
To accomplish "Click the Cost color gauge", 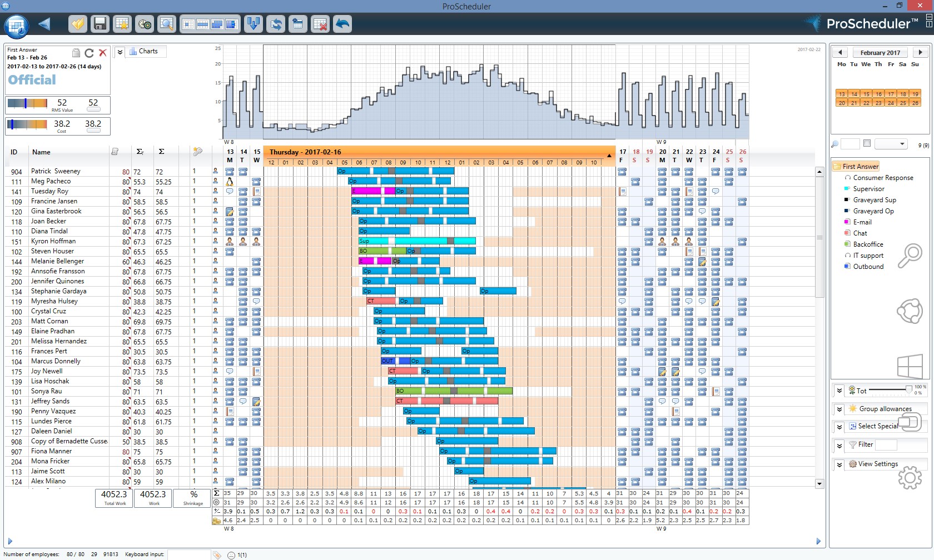I will point(27,124).
